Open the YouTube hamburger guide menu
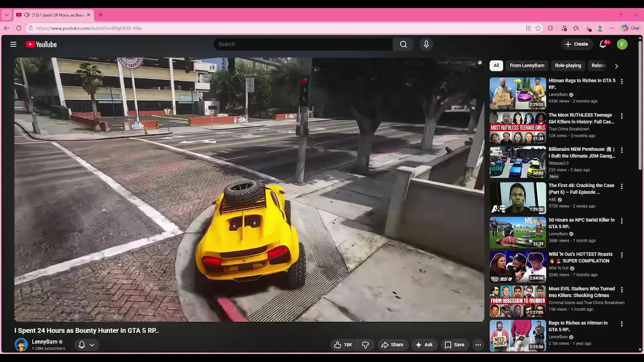 point(14,44)
